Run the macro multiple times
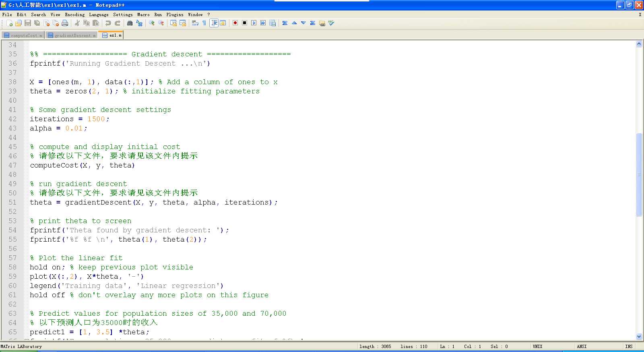The width and height of the screenshot is (644, 352). coord(263,23)
